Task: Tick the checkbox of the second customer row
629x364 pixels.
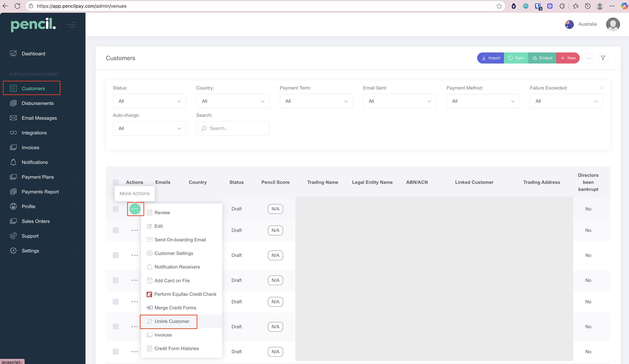Action: [116, 230]
